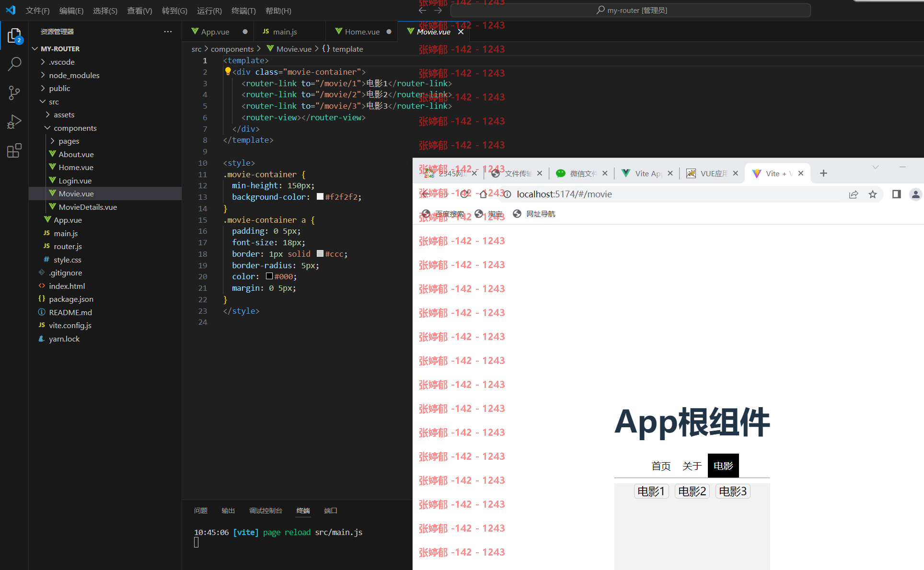Click the site info icon beside localhost URL

507,194
